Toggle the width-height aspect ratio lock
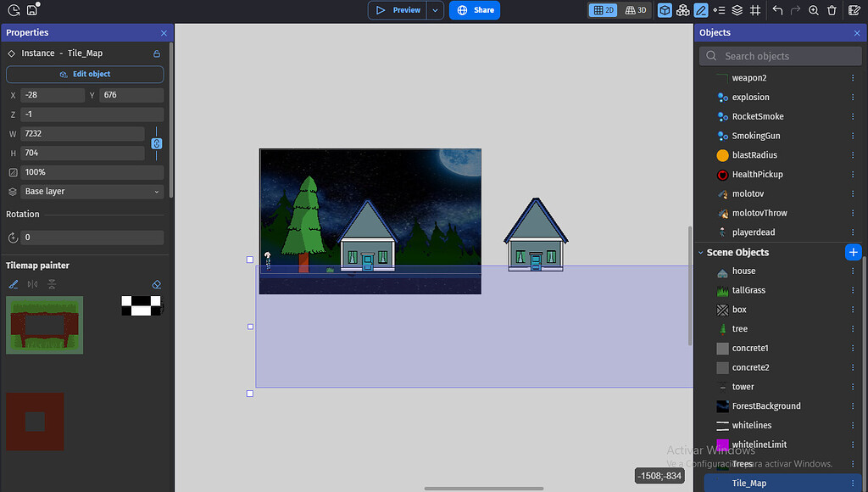The height and width of the screenshot is (492, 868). point(156,144)
